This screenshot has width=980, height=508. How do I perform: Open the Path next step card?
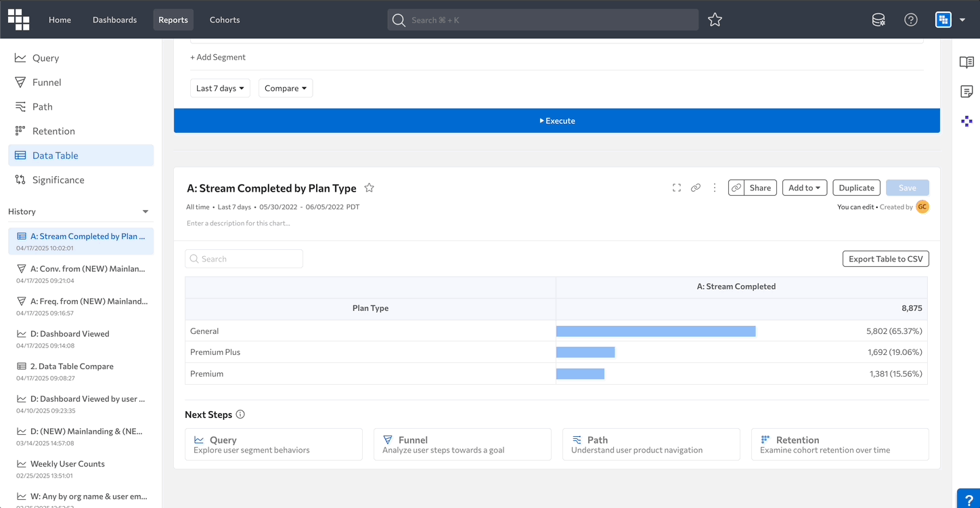(x=651, y=444)
